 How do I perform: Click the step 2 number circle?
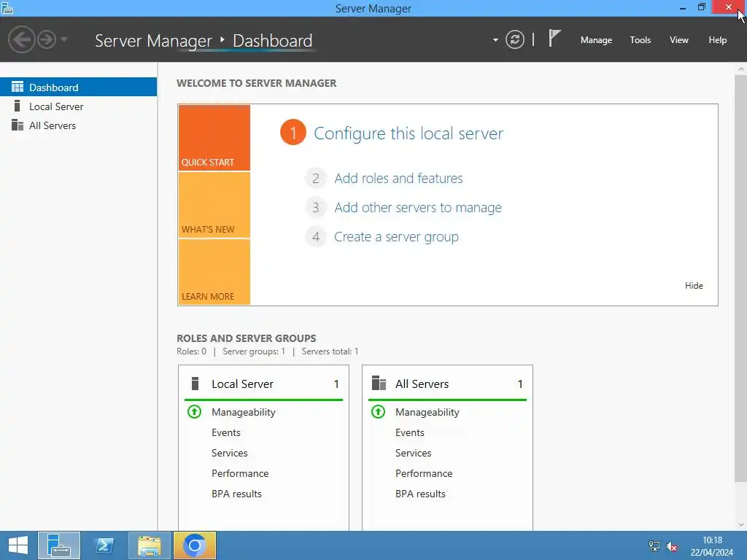coord(315,179)
